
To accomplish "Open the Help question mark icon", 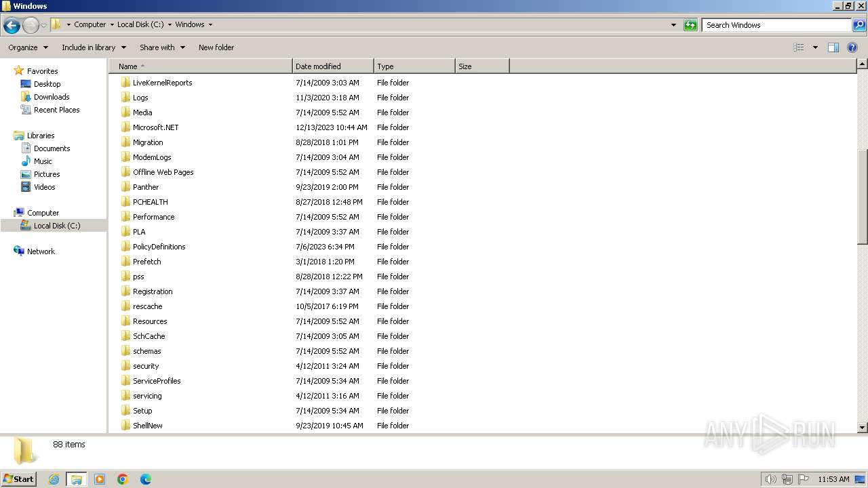I will 852,47.
